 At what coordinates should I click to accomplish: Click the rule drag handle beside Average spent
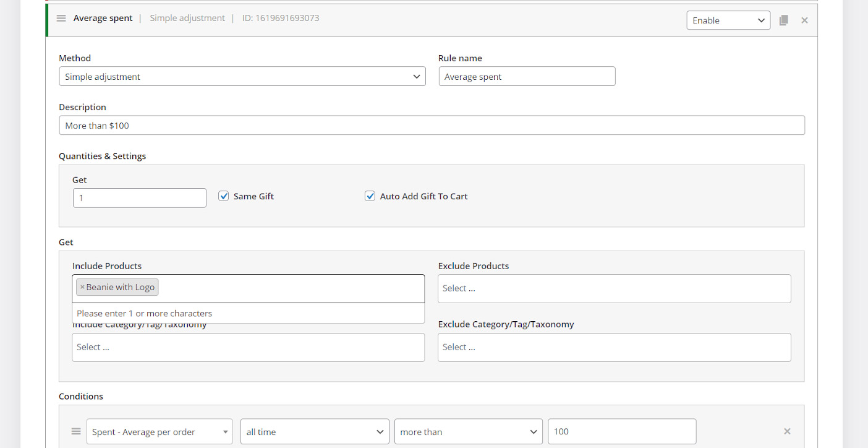pos(61,18)
